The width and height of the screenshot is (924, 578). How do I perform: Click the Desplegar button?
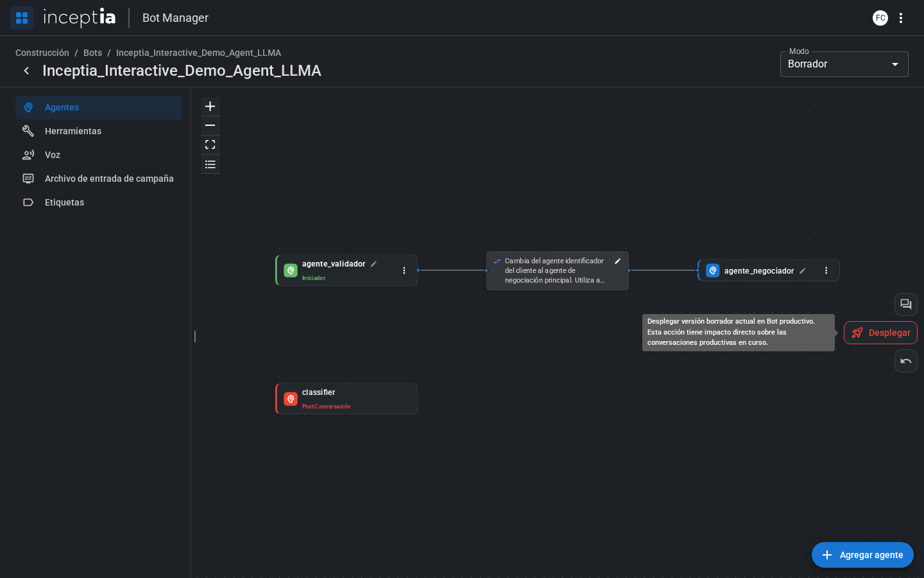click(880, 333)
